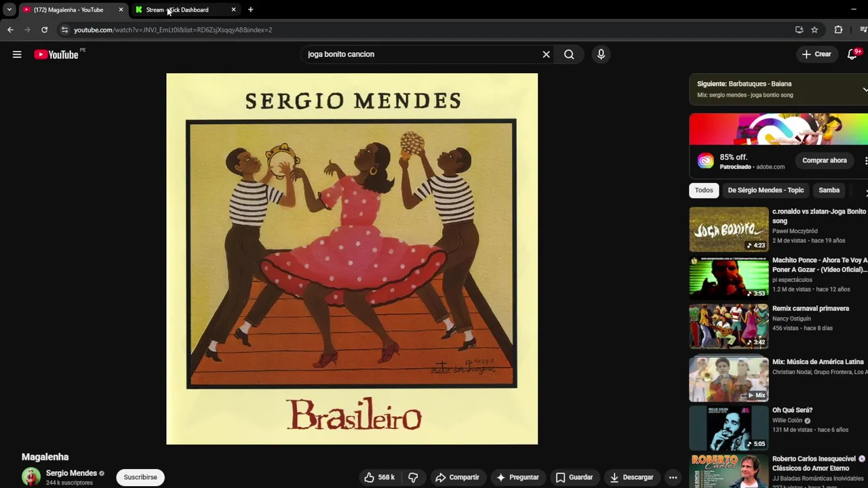Click the Adobe ad banner image
Image resolution: width=868 pixels, height=488 pixels.
coord(778,129)
